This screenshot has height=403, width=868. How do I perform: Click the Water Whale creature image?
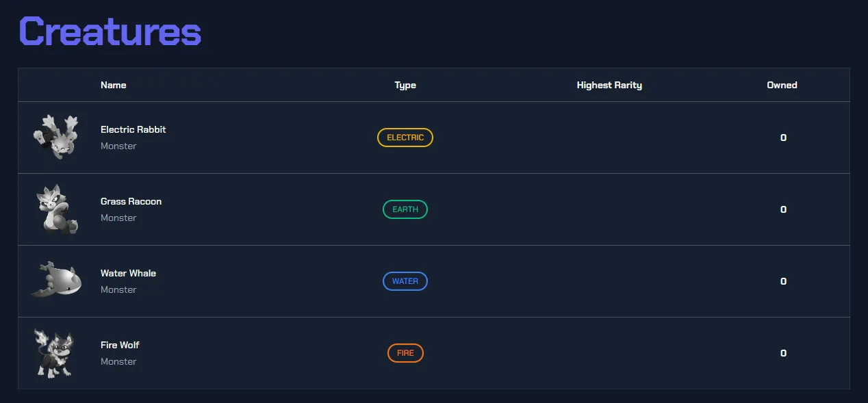point(55,281)
